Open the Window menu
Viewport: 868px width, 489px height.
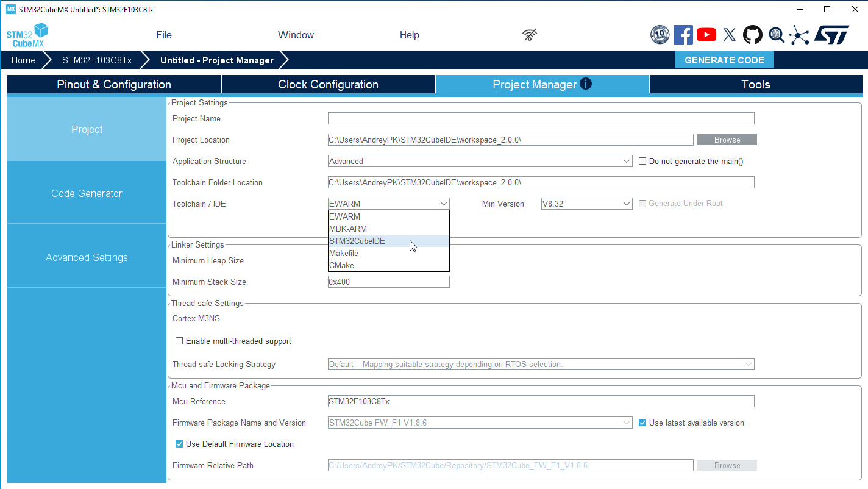point(296,35)
